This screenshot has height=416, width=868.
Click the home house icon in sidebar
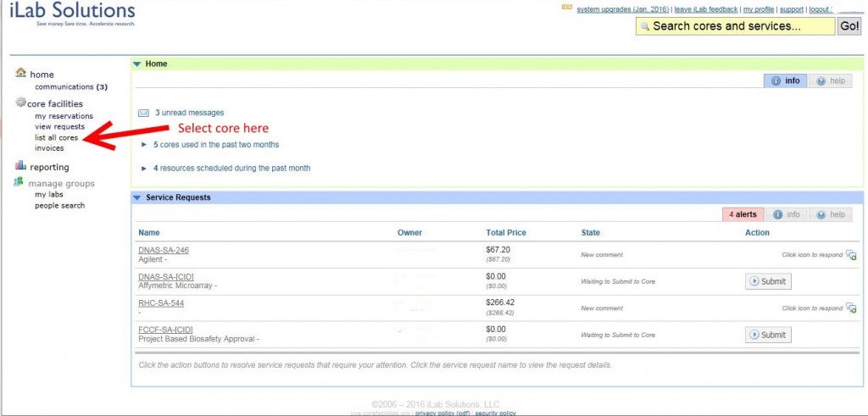point(21,73)
